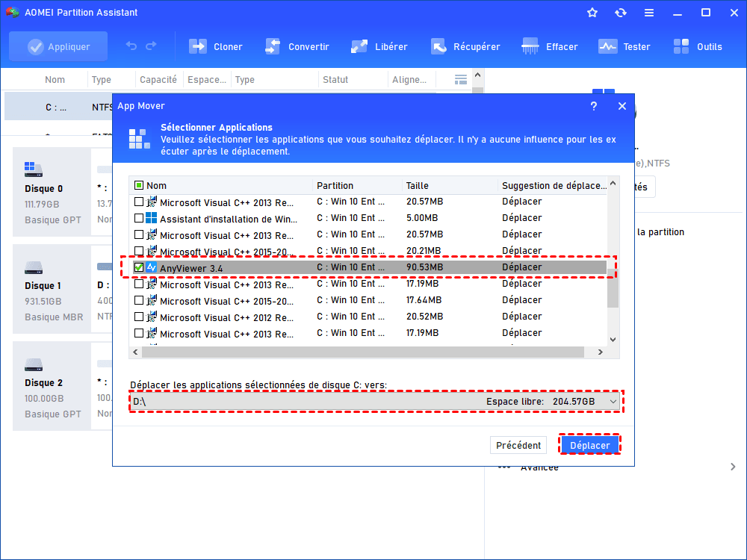The height and width of the screenshot is (560, 747).
Task: Sort by the Taille column header
Action: (x=418, y=186)
